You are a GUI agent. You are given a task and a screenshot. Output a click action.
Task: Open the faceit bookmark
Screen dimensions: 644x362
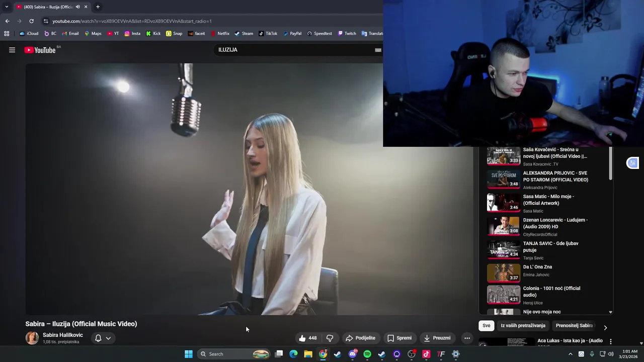pos(196,34)
